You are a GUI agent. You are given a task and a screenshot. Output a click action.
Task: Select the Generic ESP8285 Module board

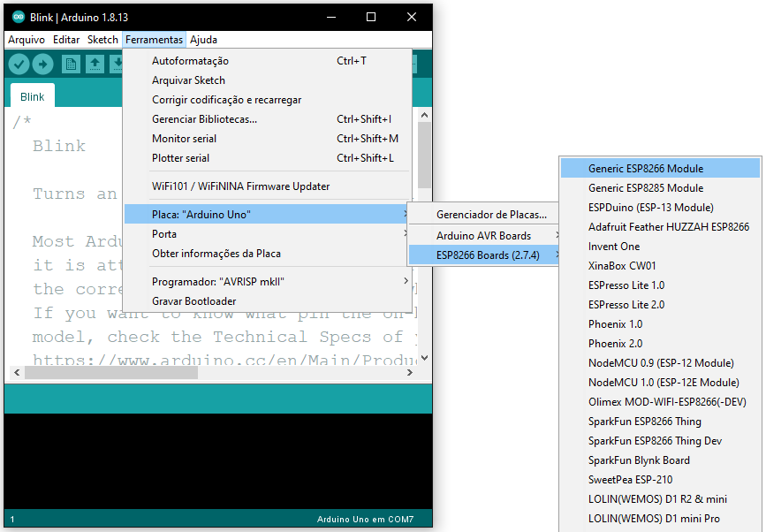(x=661, y=188)
